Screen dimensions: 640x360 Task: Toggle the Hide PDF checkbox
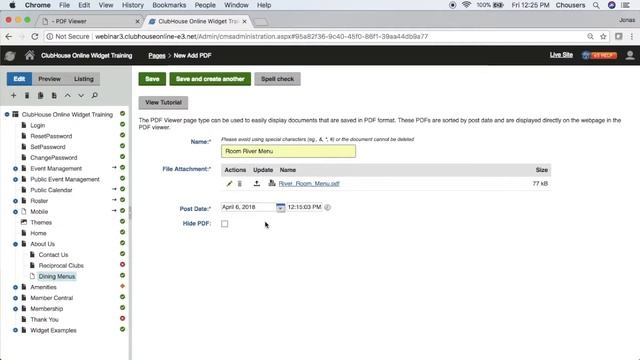point(224,224)
